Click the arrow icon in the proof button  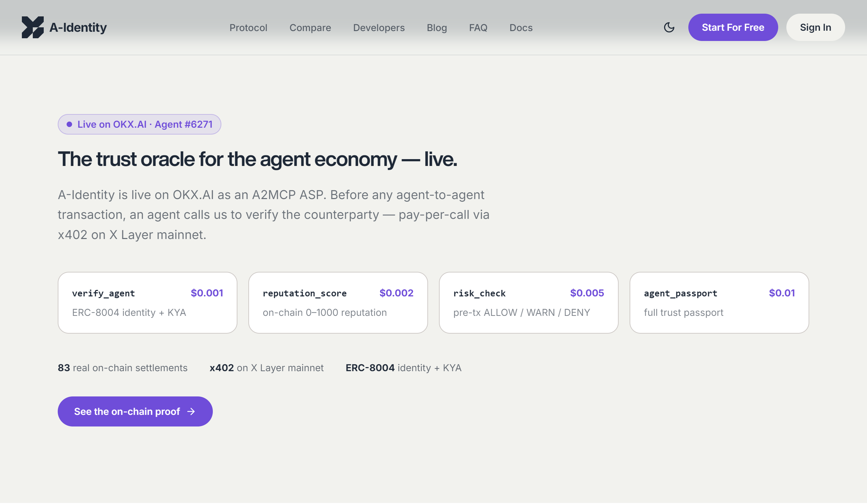(191, 411)
